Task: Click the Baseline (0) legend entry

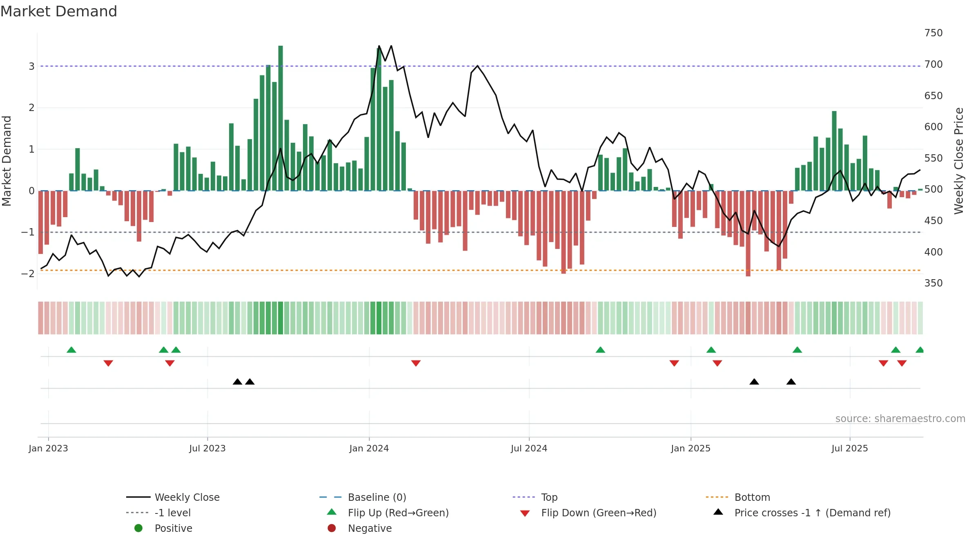Action: (x=363, y=497)
